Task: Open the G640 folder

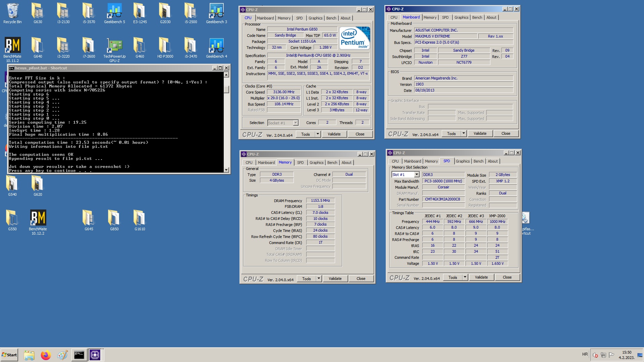Action: (x=38, y=48)
